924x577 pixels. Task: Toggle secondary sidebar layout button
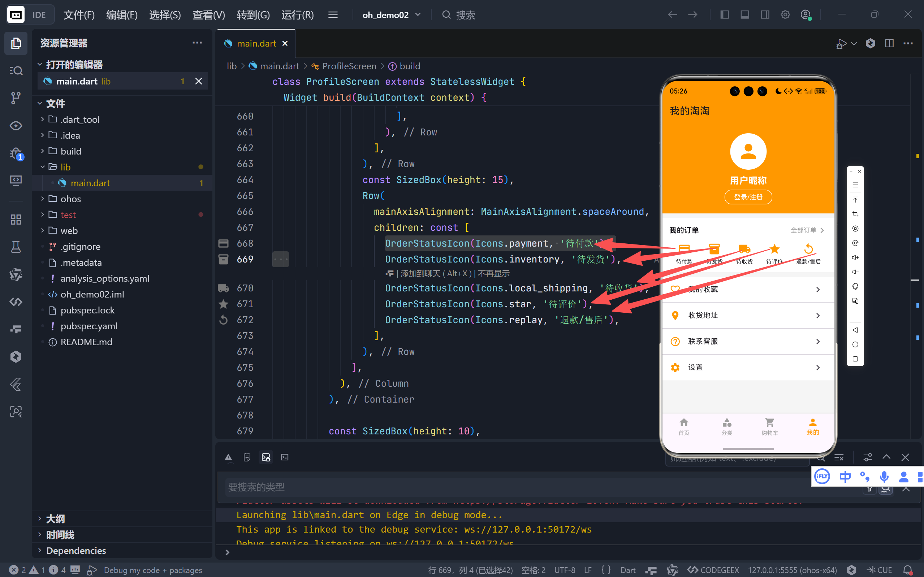[x=765, y=15]
